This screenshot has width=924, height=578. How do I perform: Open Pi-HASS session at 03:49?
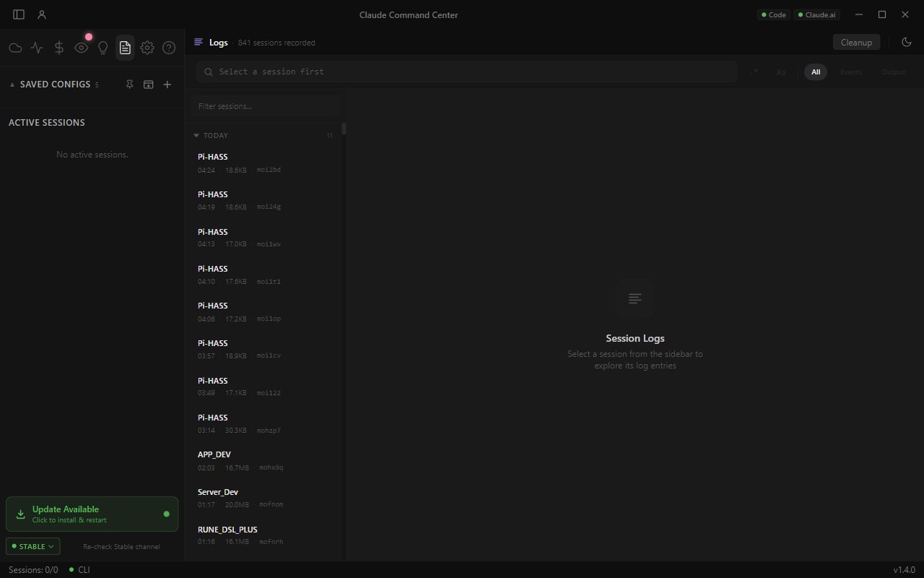click(264, 386)
